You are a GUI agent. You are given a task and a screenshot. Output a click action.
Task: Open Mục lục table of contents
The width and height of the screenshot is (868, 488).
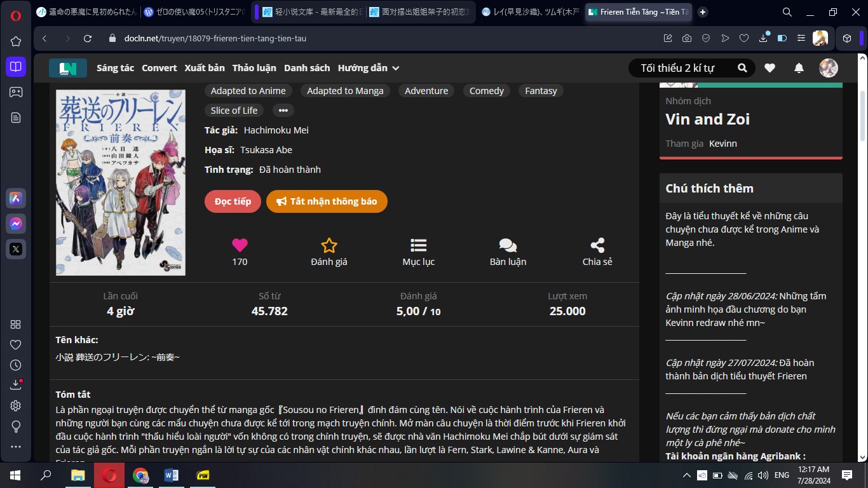pos(418,245)
